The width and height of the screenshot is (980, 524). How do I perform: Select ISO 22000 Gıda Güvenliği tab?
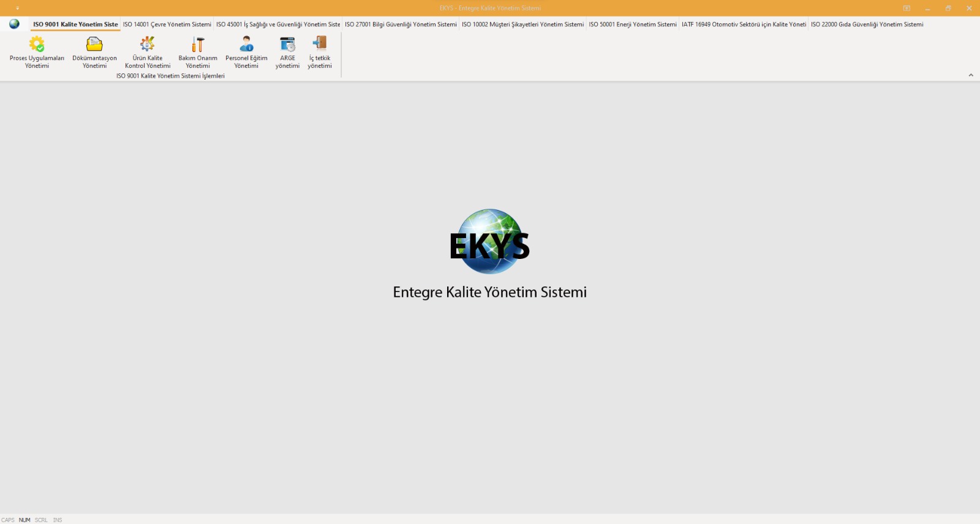867,24
